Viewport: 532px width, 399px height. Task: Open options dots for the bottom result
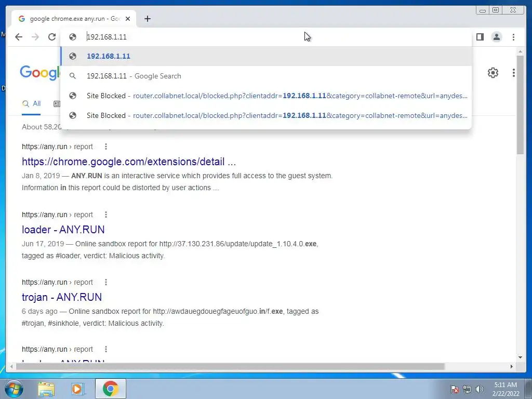[x=106, y=349]
